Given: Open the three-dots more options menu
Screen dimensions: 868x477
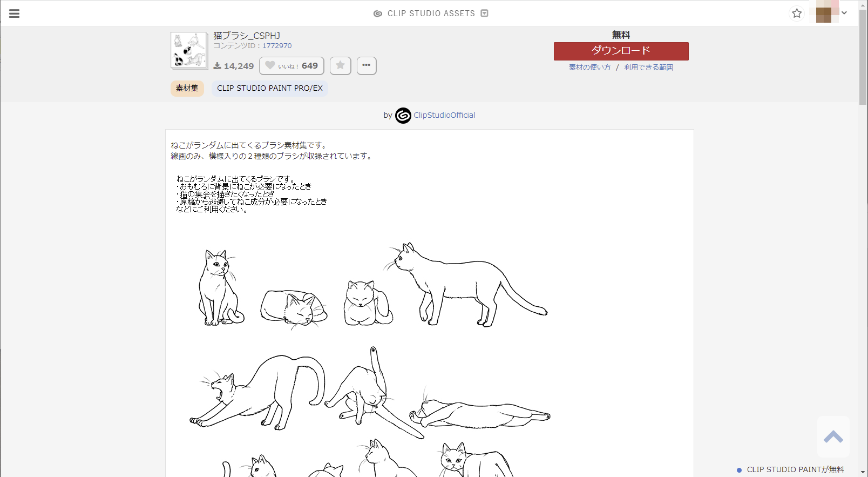Looking at the screenshot, I should [x=367, y=66].
